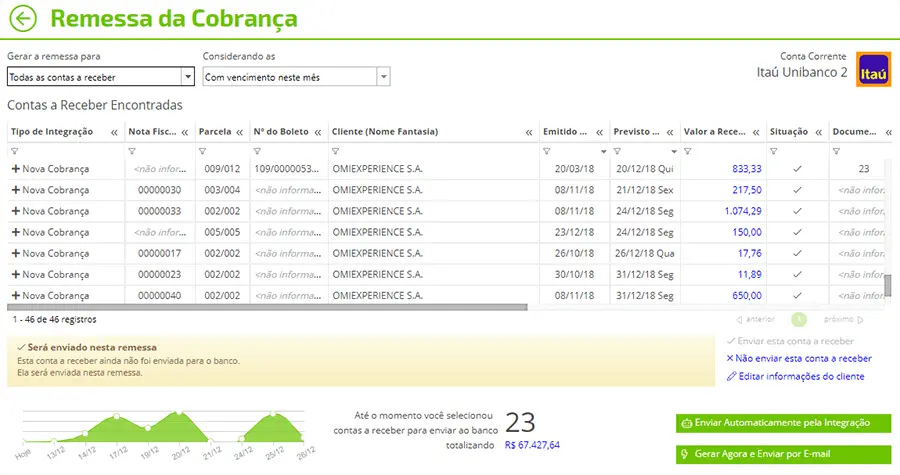This screenshot has height=475, width=900.
Task: Open filter icon under Cliente column
Action: tap(335, 151)
